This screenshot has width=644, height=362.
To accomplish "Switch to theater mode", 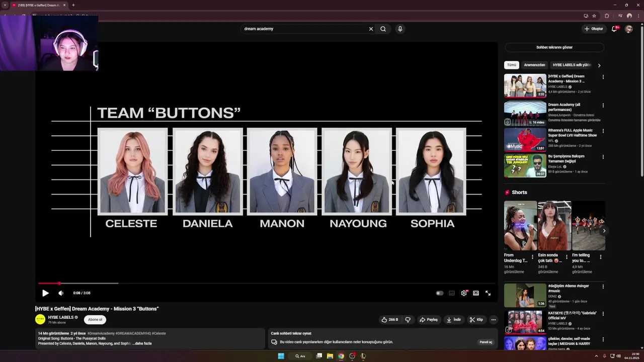I will pos(476,293).
